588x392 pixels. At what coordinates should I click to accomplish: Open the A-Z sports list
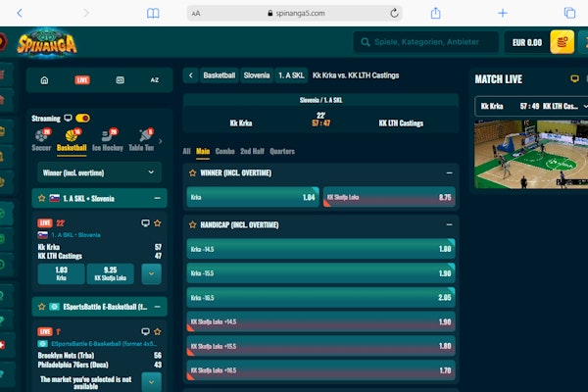155,80
